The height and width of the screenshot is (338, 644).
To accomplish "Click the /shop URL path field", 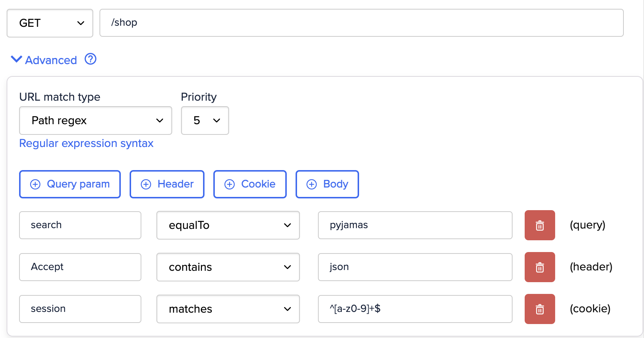I will pos(362,23).
